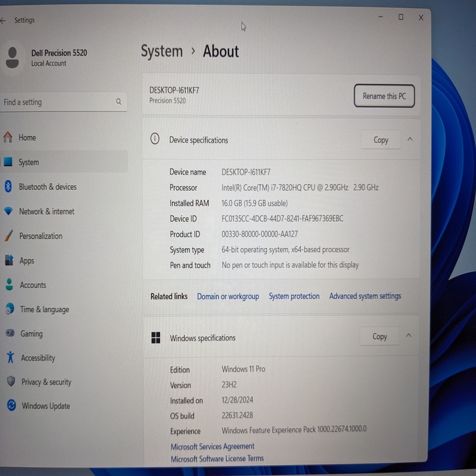
Task: Click the Windows Update sync icon
Action: tap(11, 405)
